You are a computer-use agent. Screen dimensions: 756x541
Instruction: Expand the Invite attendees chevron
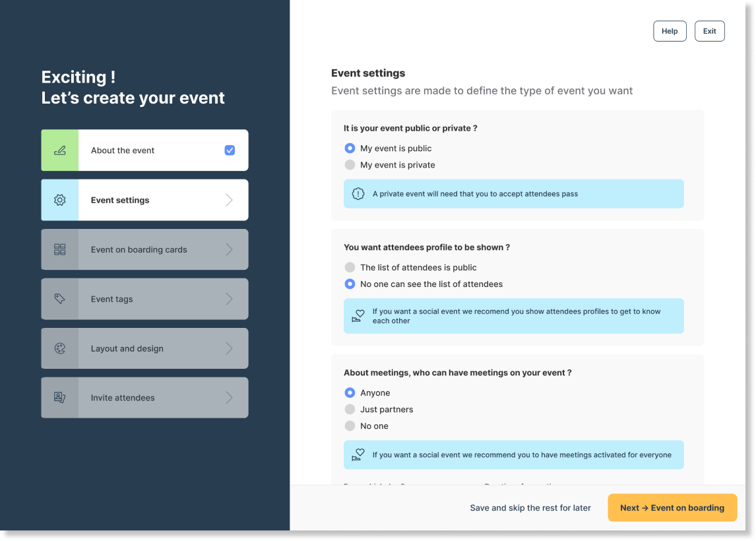click(x=230, y=398)
